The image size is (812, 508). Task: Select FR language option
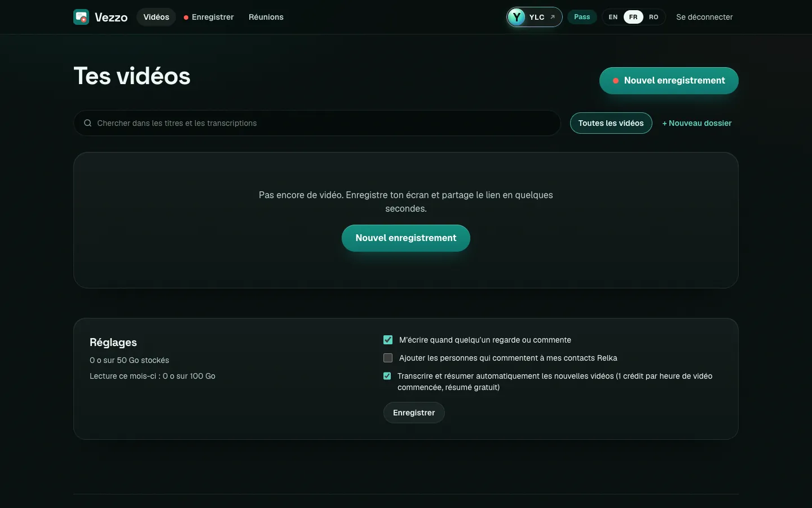[x=633, y=17]
